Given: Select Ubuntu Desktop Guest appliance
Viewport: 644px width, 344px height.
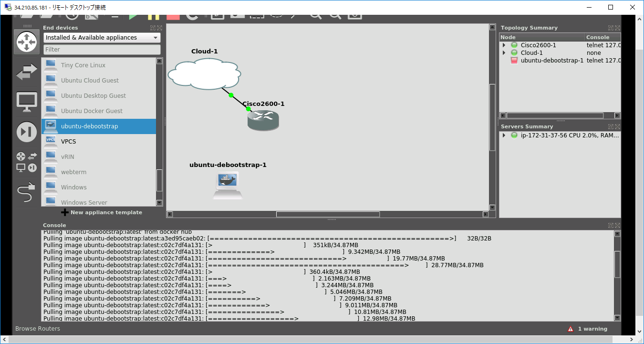Looking at the screenshot, I should coord(99,96).
